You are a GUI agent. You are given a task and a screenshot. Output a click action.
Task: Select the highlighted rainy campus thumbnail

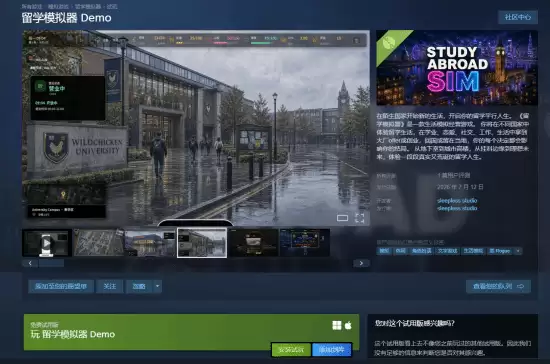tap(202, 243)
